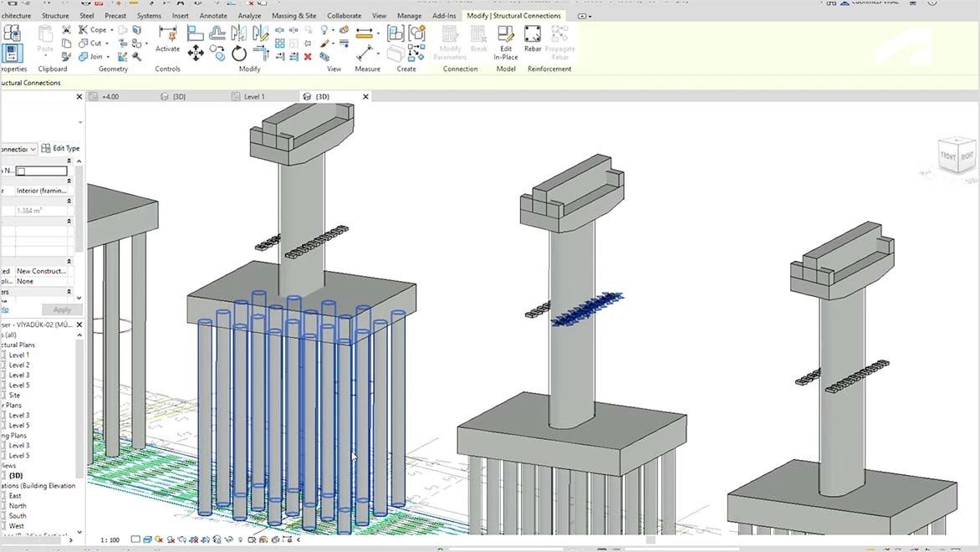Image resolution: width=980 pixels, height=552 pixels.
Task: Open the 1:100 view scale control
Action: pos(111,539)
